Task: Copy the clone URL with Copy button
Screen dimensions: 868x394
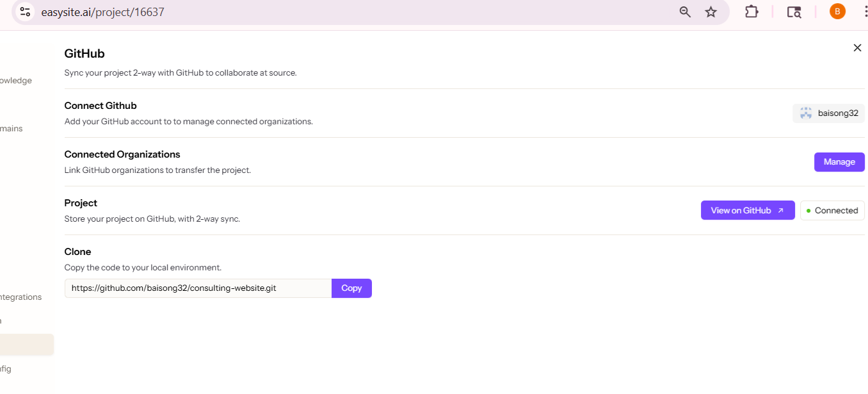Action: (351, 288)
